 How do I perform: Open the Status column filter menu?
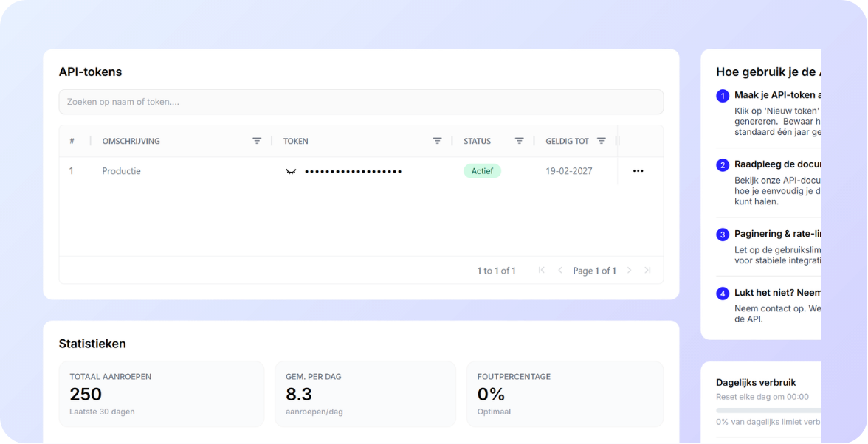point(520,141)
